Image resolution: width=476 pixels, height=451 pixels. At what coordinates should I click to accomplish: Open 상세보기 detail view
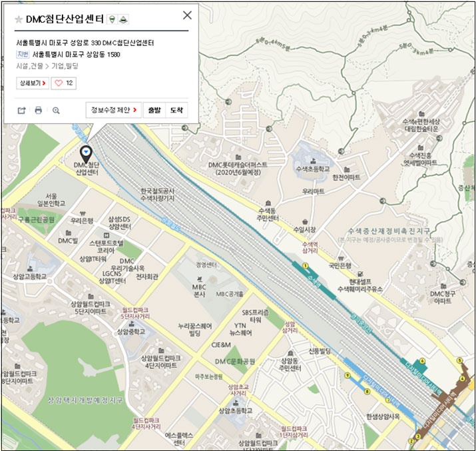coord(33,83)
